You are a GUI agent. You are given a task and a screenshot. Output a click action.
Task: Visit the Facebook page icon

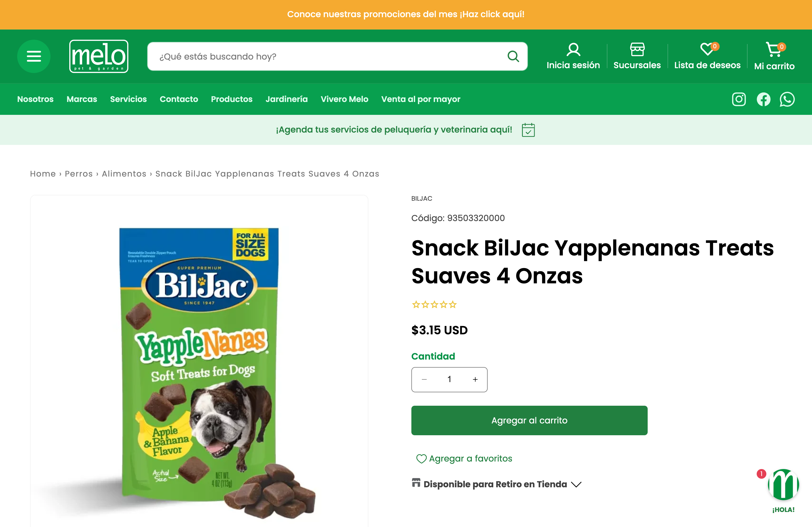[763, 100]
